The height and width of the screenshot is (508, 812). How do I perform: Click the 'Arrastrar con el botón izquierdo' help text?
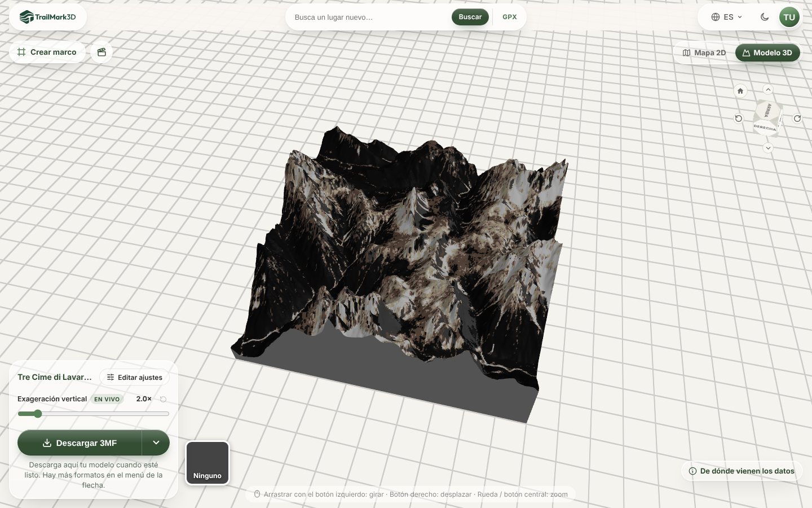click(x=416, y=494)
